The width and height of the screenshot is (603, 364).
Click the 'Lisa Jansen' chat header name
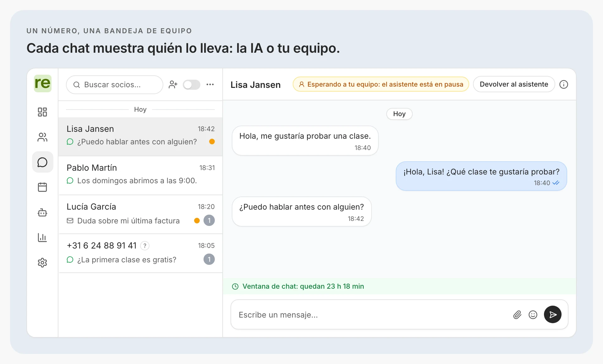coord(255,85)
